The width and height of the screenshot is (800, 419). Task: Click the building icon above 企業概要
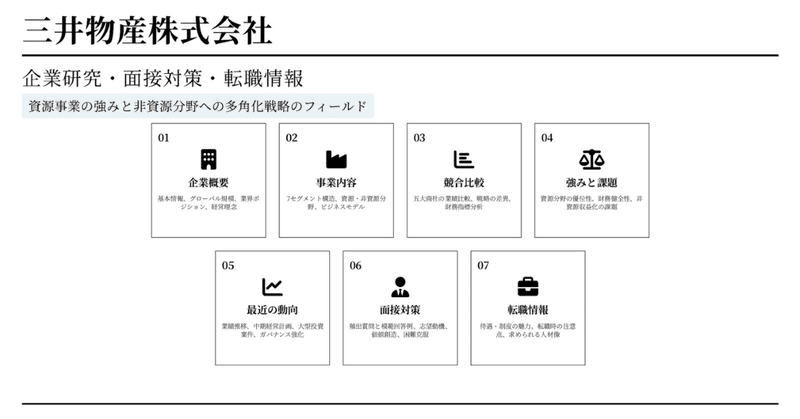click(x=208, y=160)
